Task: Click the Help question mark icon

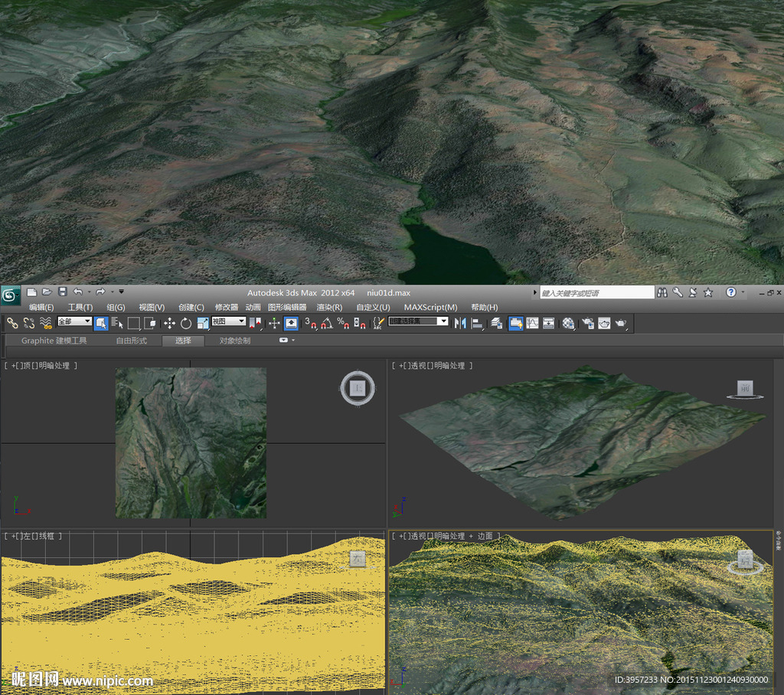Action: coord(731,292)
